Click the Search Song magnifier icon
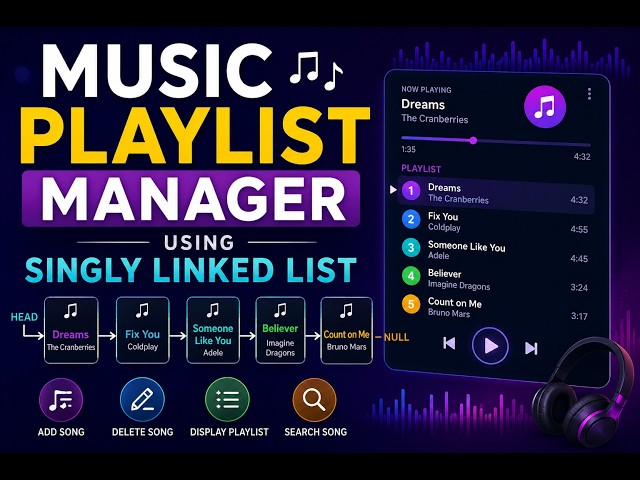640x480 pixels. tap(314, 400)
